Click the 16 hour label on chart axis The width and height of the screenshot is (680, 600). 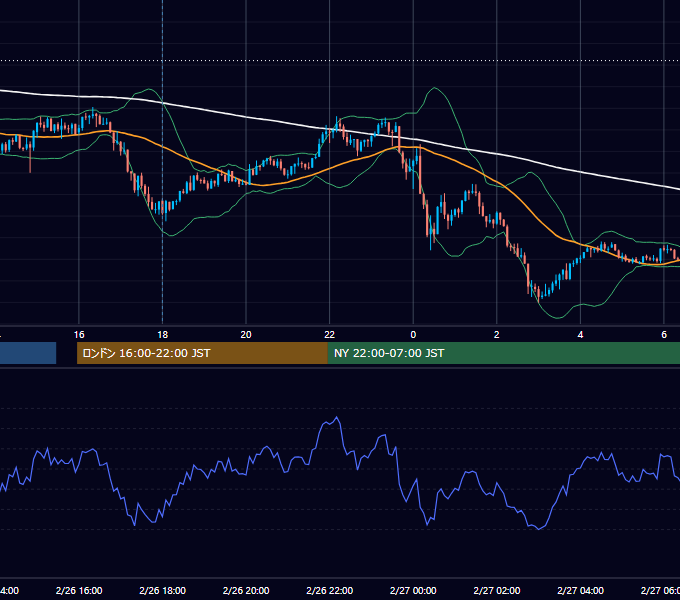tap(79, 335)
